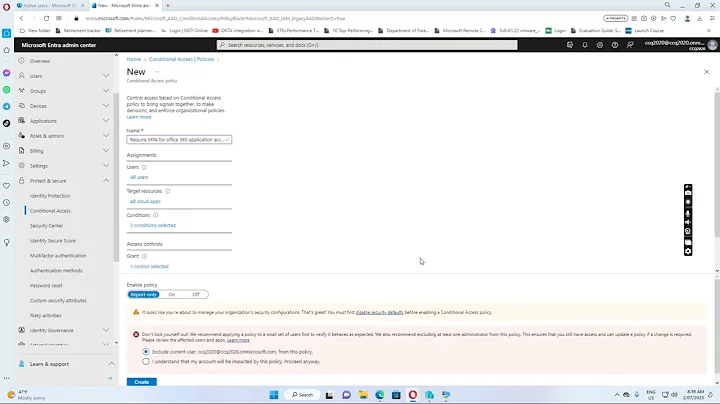Open Password reset in sidebar

pos(46,286)
